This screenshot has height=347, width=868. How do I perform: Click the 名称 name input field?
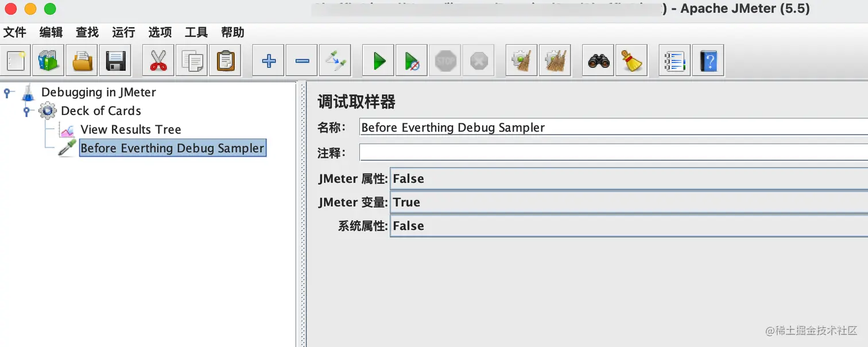pos(614,128)
